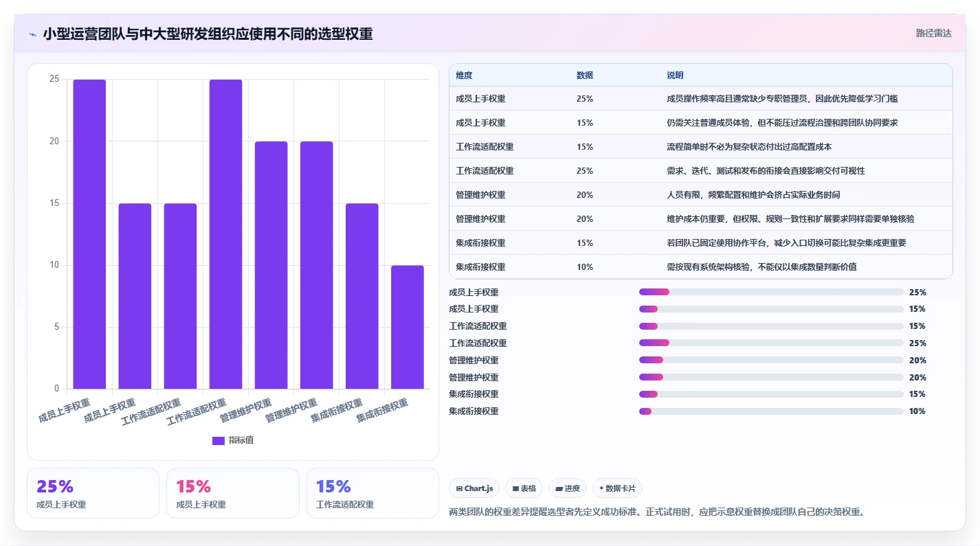Click the 表格 chip below the progress list
This screenshot has height=546, width=980.
click(x=524, y=489)
